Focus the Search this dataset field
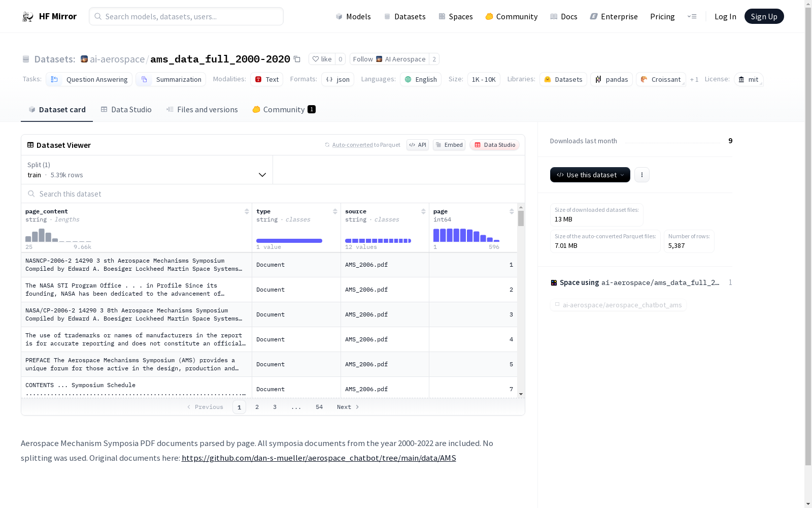 [x=273, y=194]
